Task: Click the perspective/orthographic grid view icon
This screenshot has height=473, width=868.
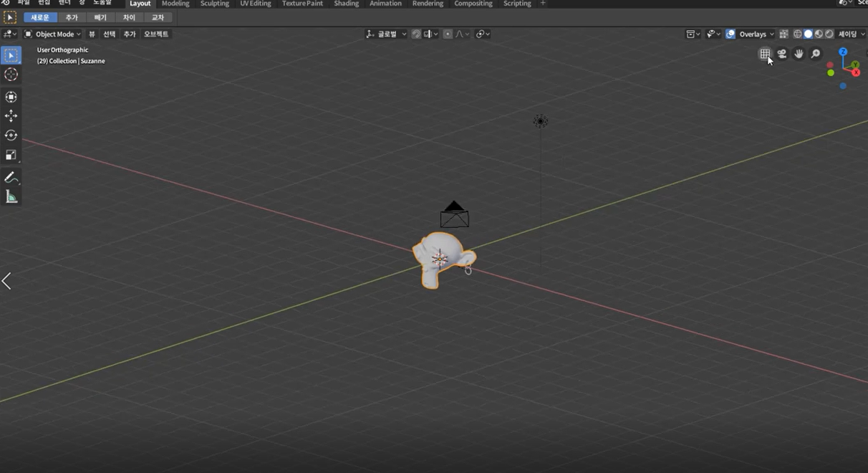Action: pos(765,54)
